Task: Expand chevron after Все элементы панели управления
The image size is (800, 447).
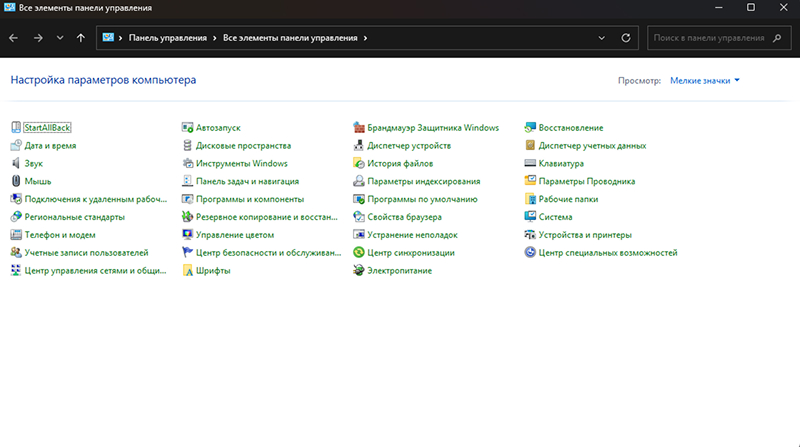Action: [x=365, y=38]
